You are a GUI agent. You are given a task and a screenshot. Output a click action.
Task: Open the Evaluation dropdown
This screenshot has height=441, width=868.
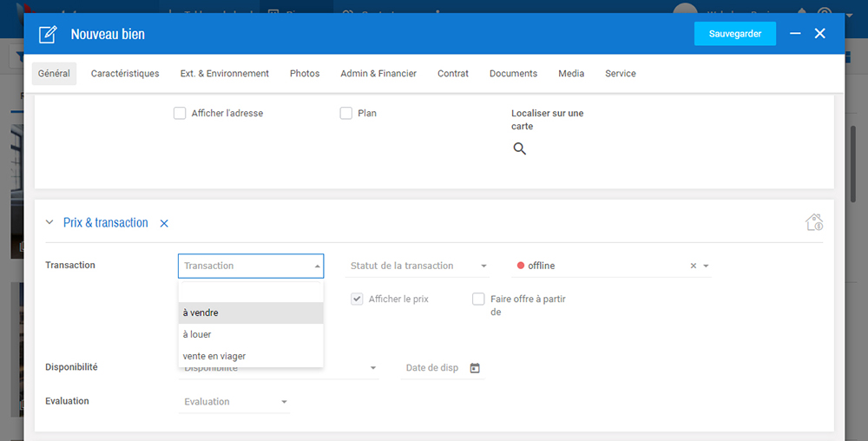(234, 402)
